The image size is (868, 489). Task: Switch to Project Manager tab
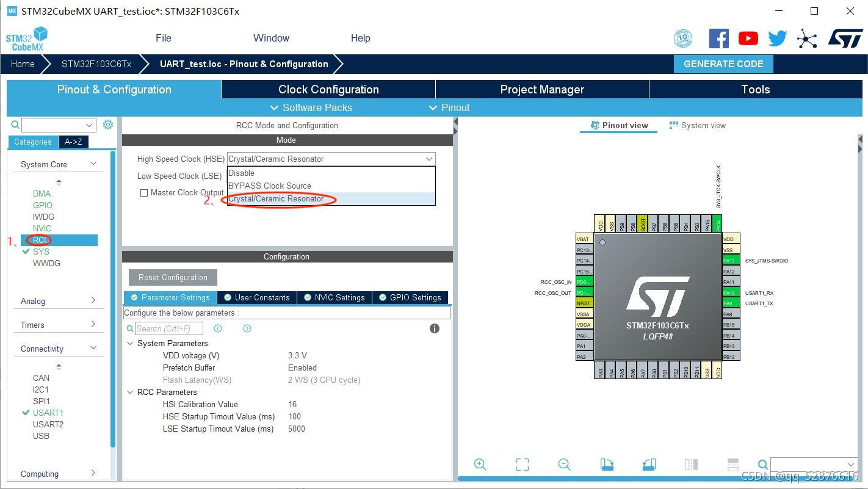coord(542,89)
